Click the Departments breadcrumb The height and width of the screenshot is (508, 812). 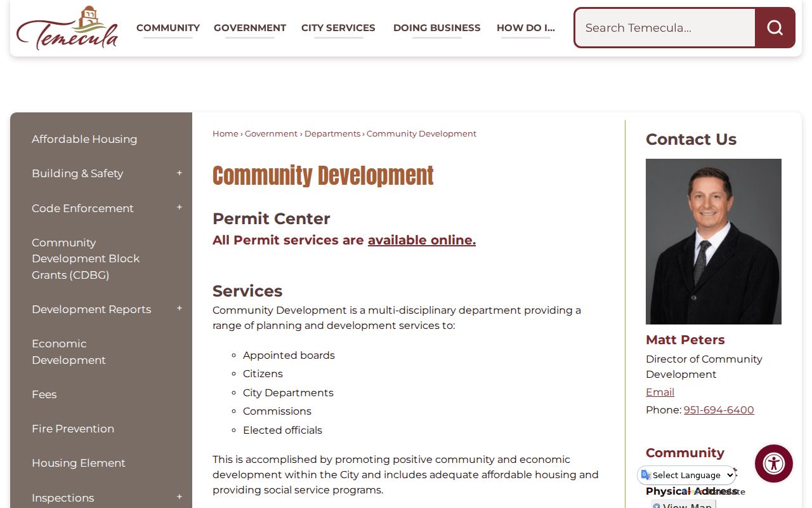tap(332, 133)
